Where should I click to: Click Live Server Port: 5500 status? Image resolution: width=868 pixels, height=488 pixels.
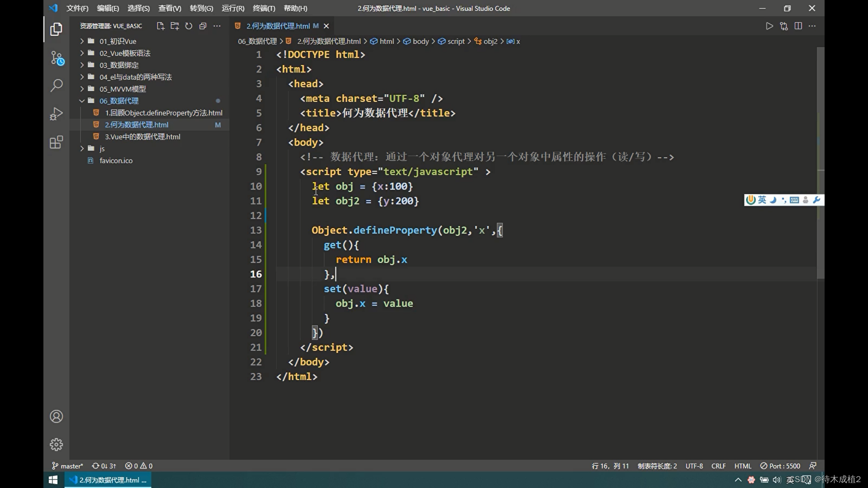coord(780,466)
